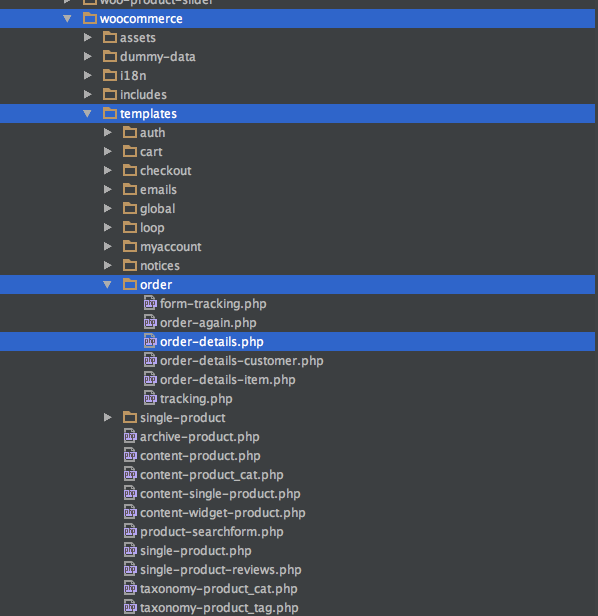Click the assets folder icon
Screen dimensions: 598x616
click(x=110, y=37)
